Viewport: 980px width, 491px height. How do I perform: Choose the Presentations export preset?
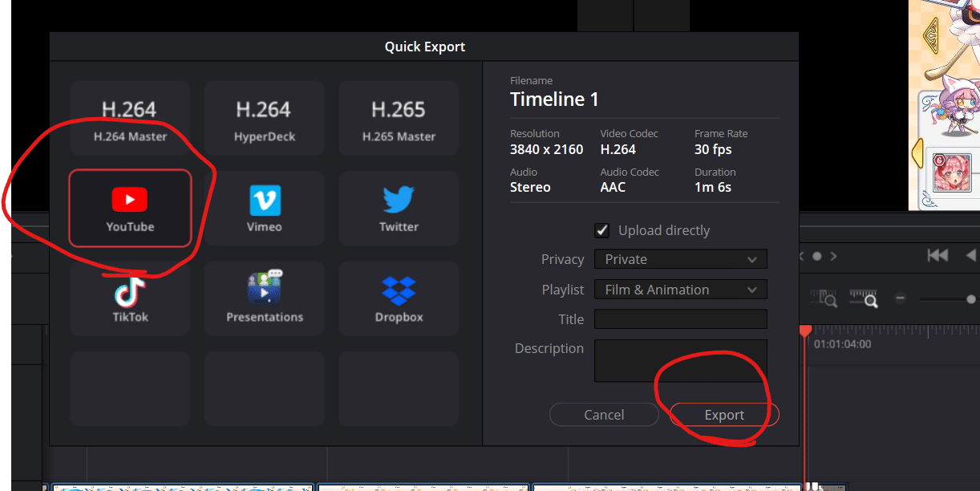click(x=264, y=298)
